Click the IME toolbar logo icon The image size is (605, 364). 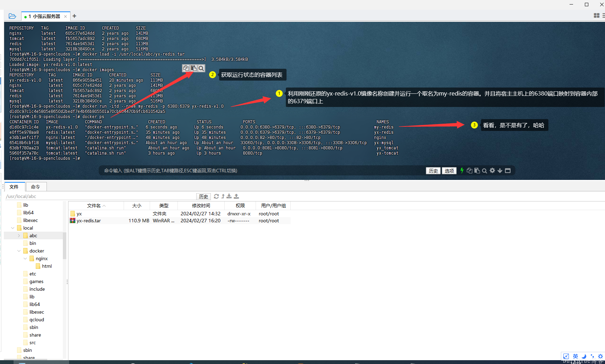click(x=566, y=356)
